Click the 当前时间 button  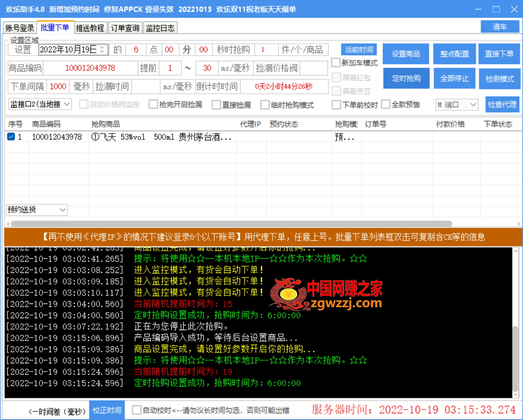359,50
